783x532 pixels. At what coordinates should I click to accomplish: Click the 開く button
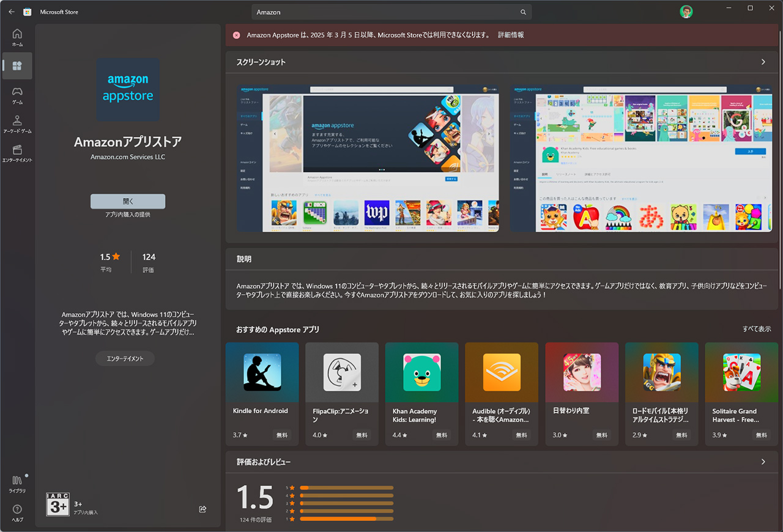tap(128, 201)
